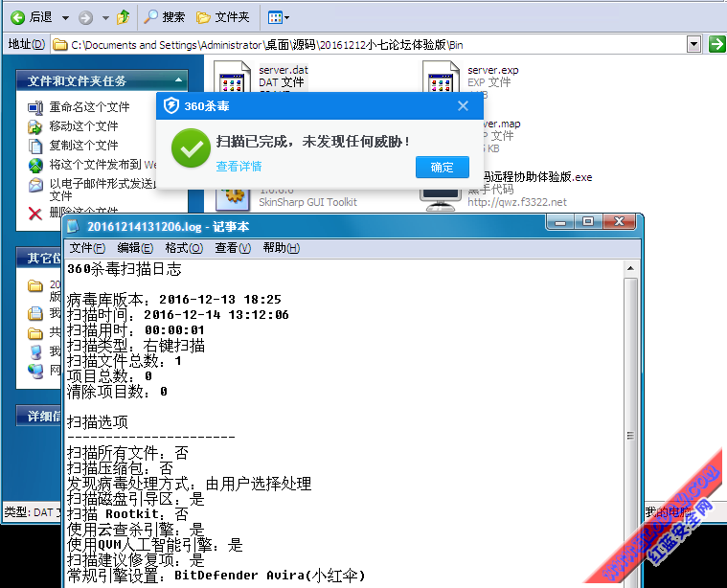
Task: Click the 扫描时间 line in log
Action: click(x=178, y=315)
